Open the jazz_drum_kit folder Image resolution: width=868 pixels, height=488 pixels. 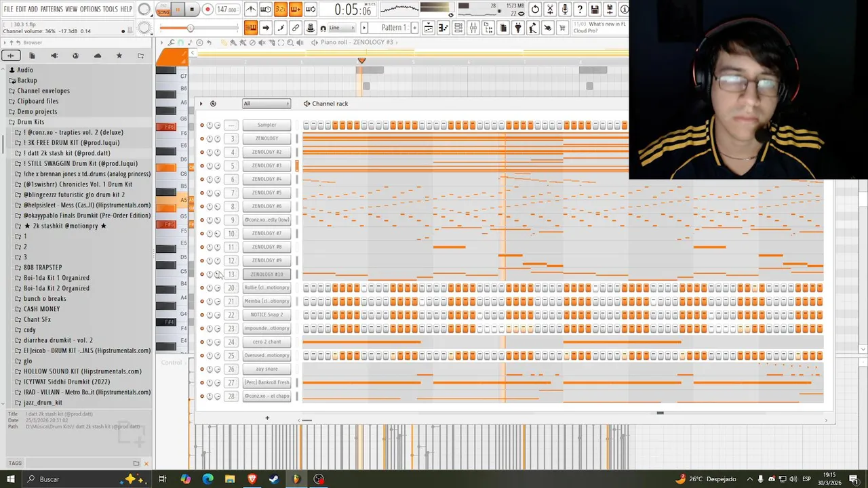pos(42,403)
